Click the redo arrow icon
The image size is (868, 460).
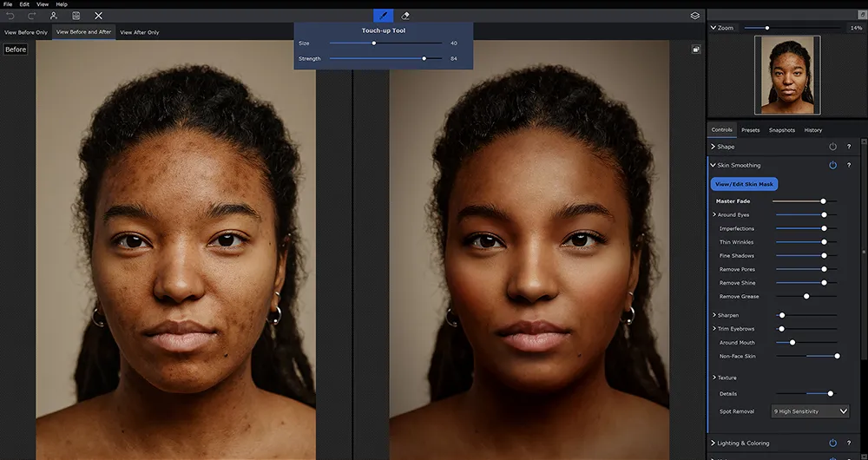[x=32, y=16]
